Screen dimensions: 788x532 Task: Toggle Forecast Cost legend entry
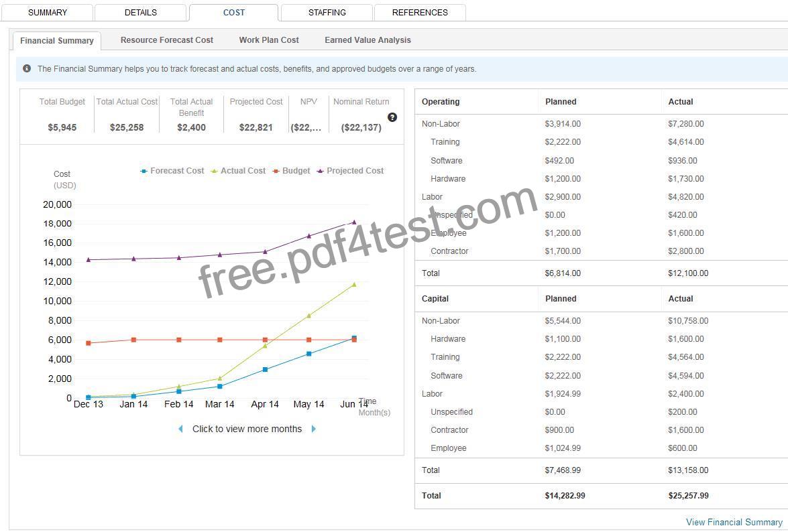coord(172,171)
